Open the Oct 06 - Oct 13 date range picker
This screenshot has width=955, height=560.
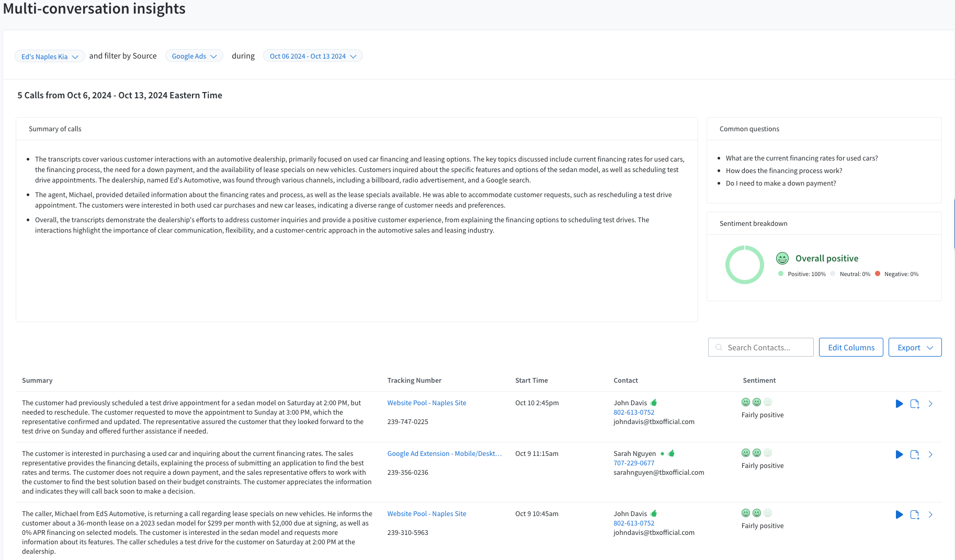coord(313,56)
